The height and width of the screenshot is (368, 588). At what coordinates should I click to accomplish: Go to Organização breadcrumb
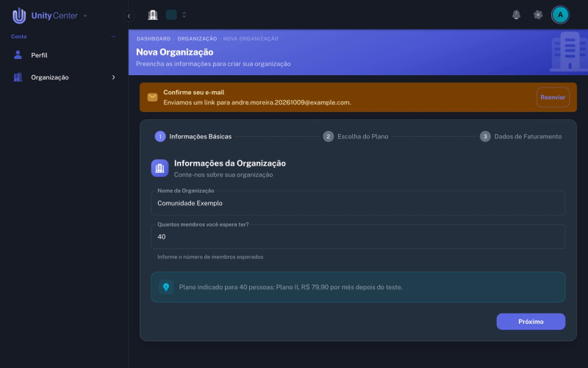[x=197, y=39]
